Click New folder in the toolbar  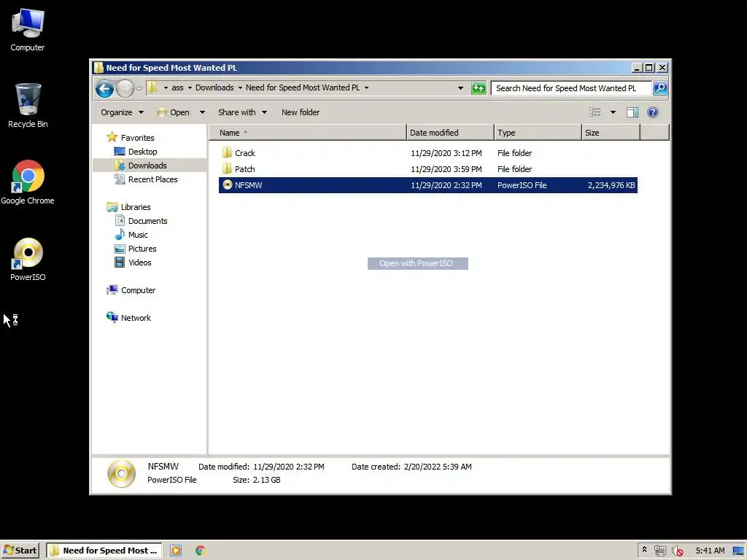point(300,112)
